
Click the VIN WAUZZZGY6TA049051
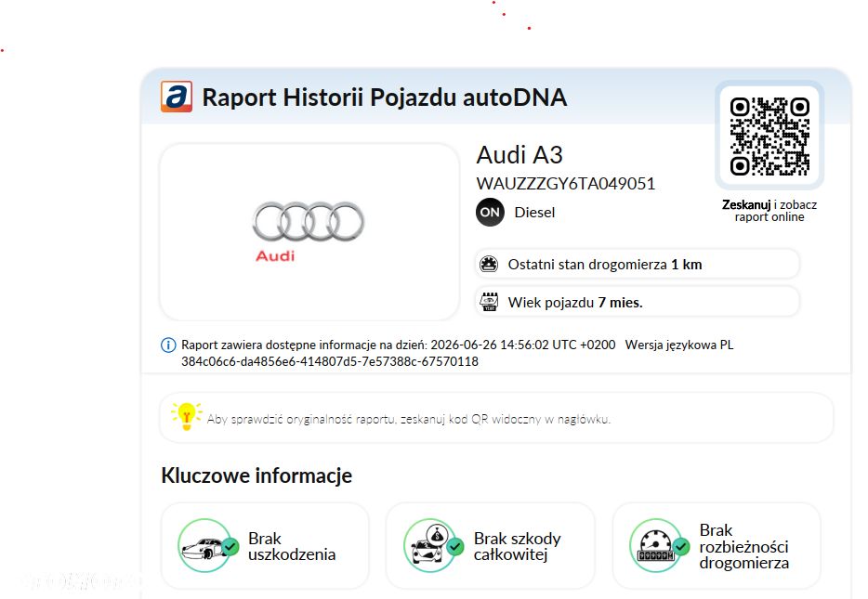pos(566,184)
